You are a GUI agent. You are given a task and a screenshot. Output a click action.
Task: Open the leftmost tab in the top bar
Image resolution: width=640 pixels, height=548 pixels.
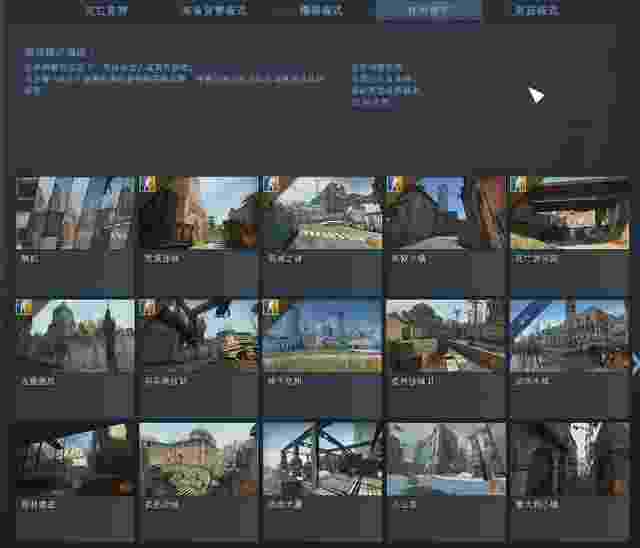click(x=107, y=9)
